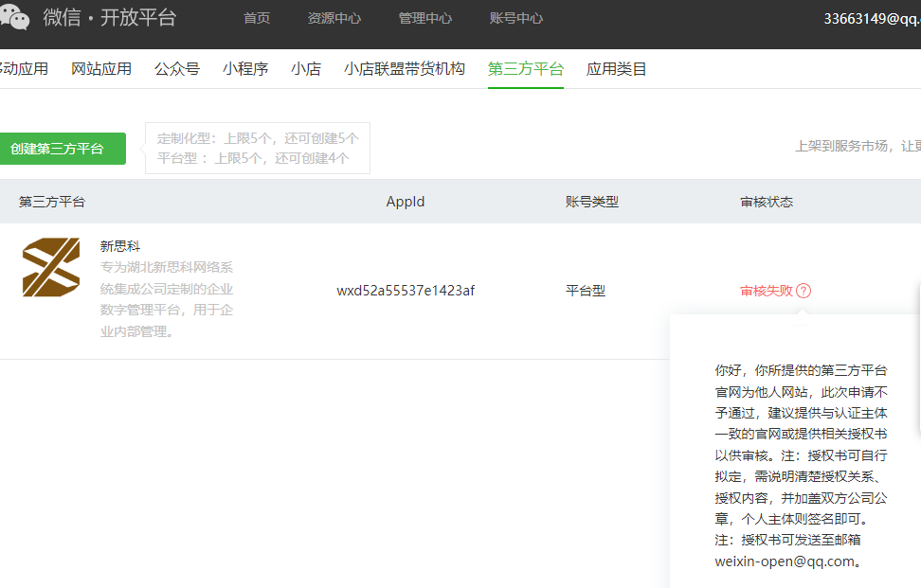Click the 定制化型 quota line

coord(258,138)
